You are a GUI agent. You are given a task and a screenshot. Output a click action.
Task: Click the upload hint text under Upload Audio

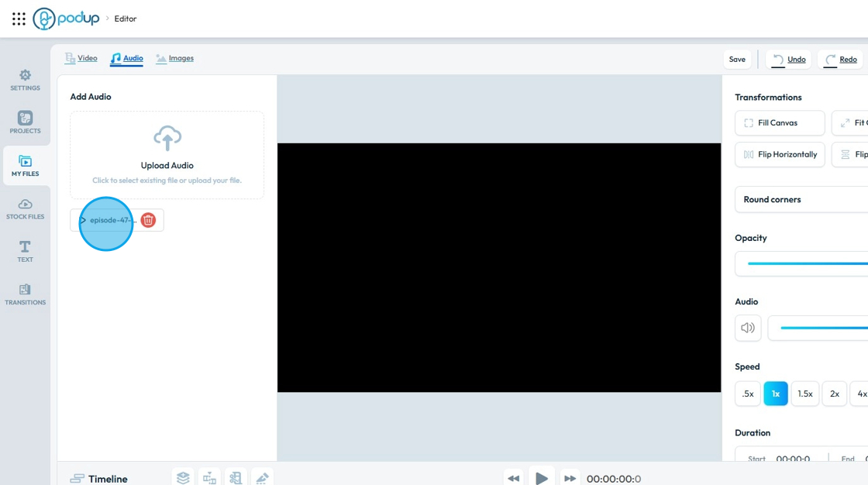click(x=167, y=181)
